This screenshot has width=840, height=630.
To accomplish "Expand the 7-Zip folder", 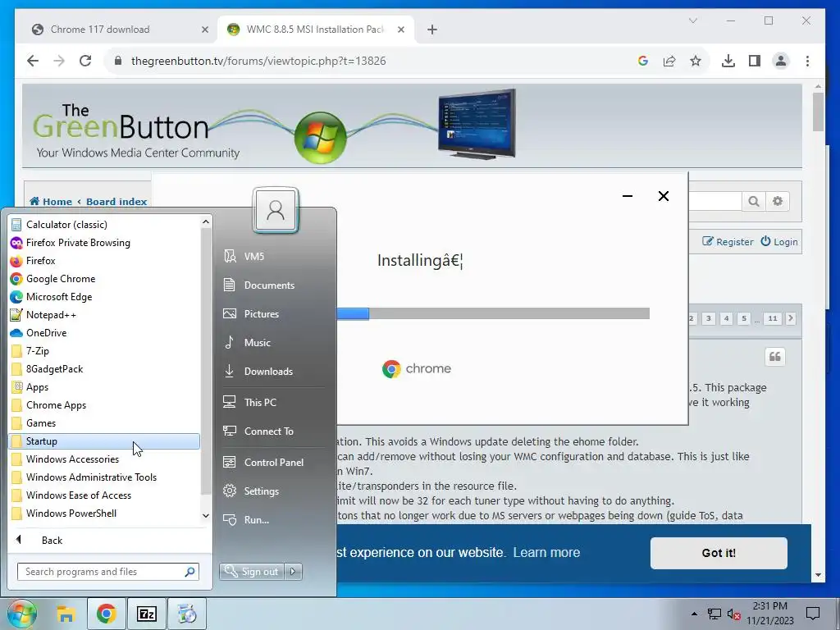I will click(104, 351).
